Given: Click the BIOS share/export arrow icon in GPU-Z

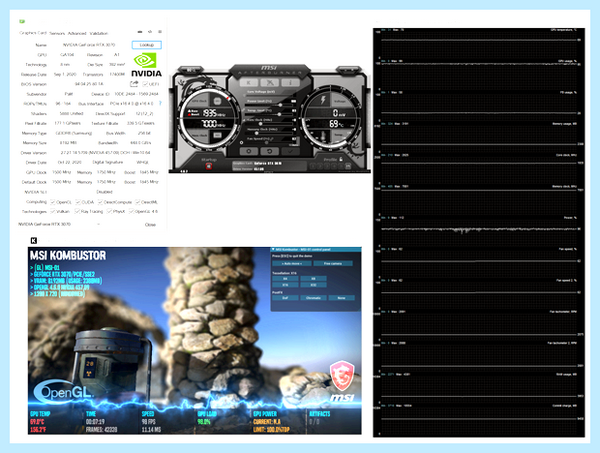Looking at the screenshot, I should tap(134, 83).
